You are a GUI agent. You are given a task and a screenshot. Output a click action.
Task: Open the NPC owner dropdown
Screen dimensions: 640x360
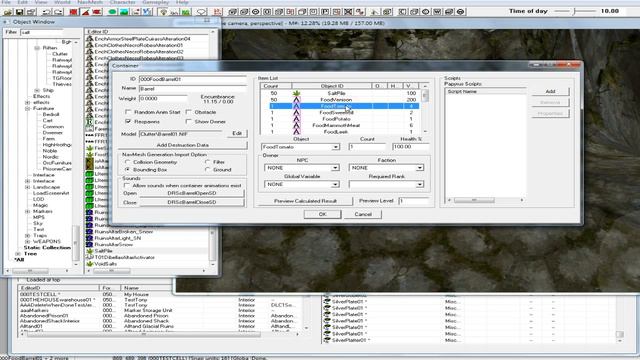335,168
